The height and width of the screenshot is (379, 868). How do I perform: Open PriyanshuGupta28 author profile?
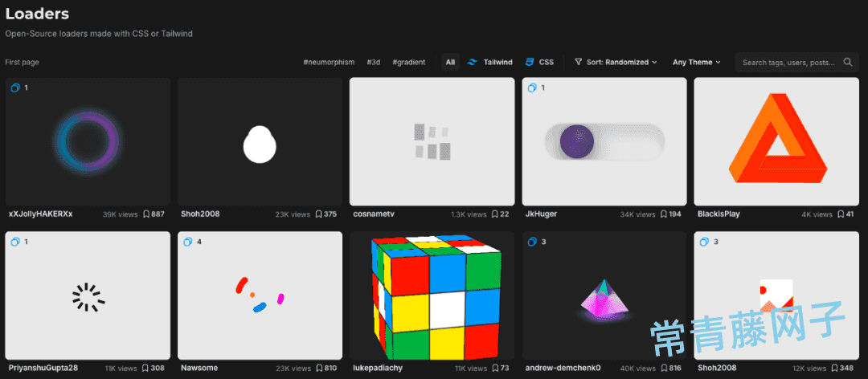tap(43, 368)
